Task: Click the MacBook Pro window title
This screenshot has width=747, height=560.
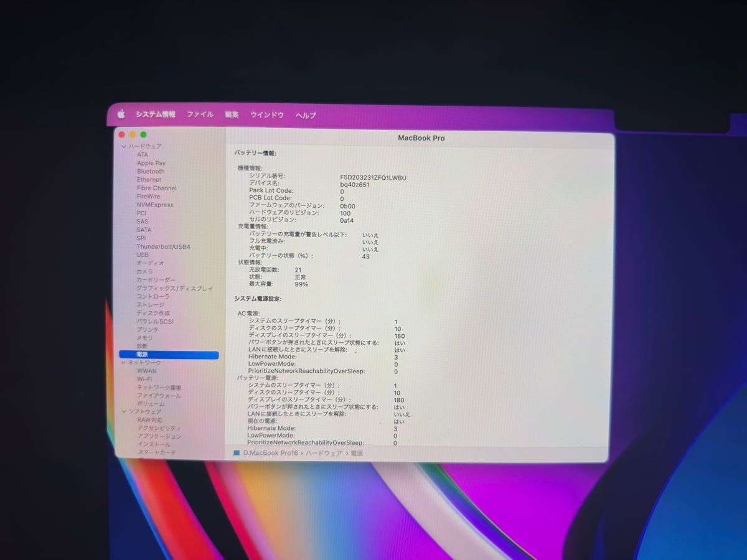Action: (421, 138)
